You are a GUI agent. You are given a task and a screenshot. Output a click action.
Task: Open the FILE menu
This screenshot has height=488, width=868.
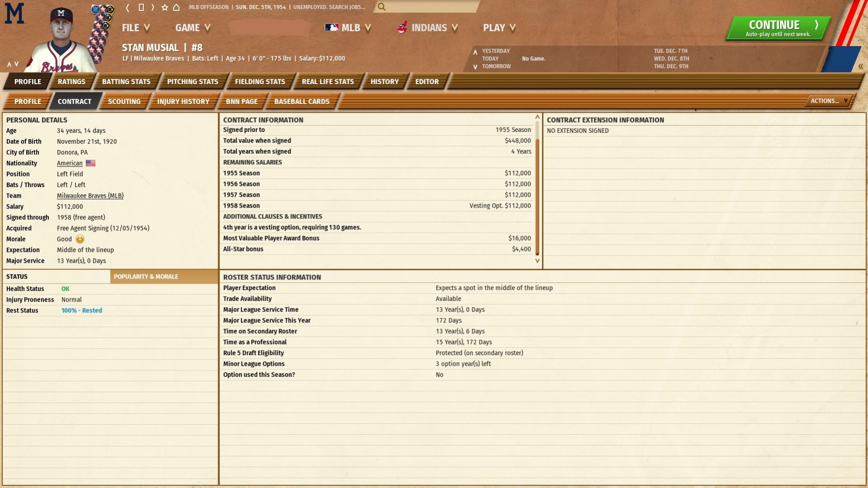[x=136, y=28]
